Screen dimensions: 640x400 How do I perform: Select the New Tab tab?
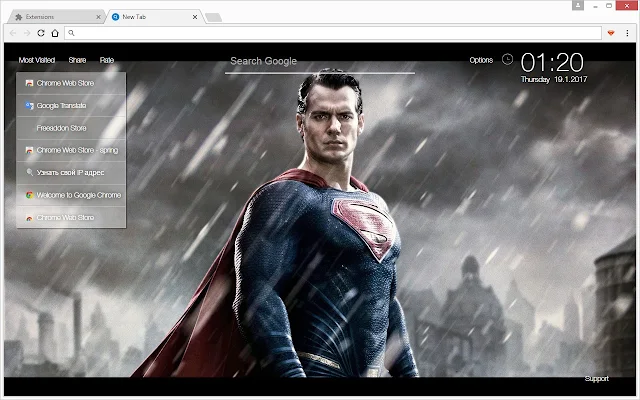[154, 17]
